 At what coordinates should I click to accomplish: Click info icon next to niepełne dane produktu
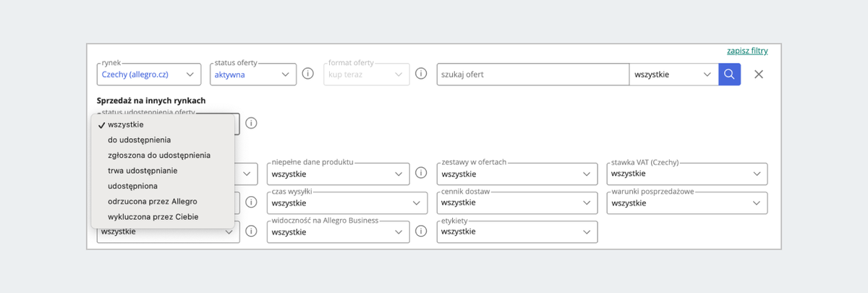pyautogui.click(x=421, y=174)
